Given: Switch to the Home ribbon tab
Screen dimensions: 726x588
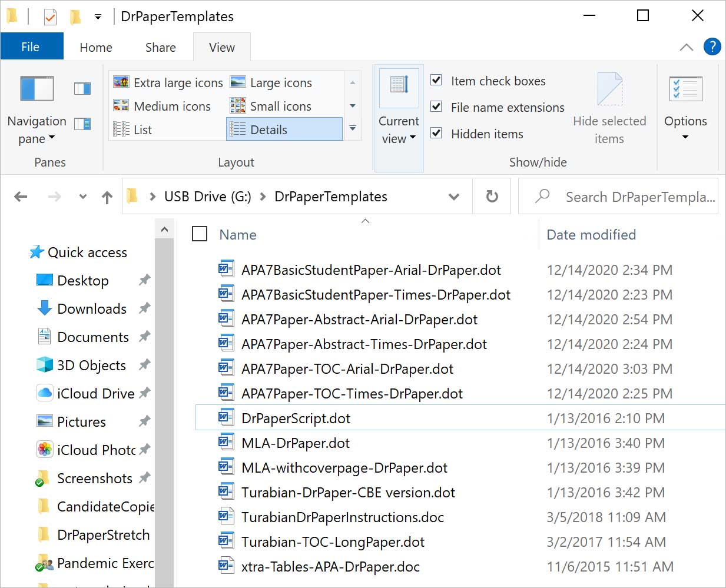Looking at the screenshot, I should tap(96, 48).
